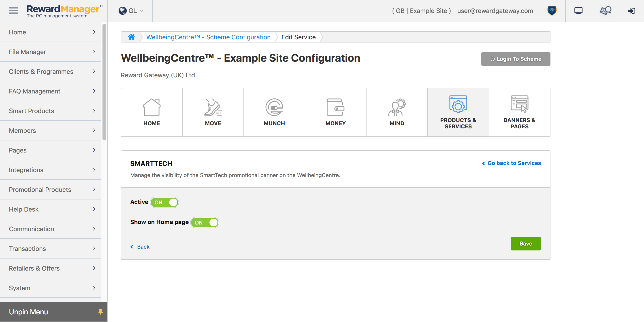The height and width of the screenshot is (322, 644).
Task: Switch to the HOME tab label
Action: 151,123
